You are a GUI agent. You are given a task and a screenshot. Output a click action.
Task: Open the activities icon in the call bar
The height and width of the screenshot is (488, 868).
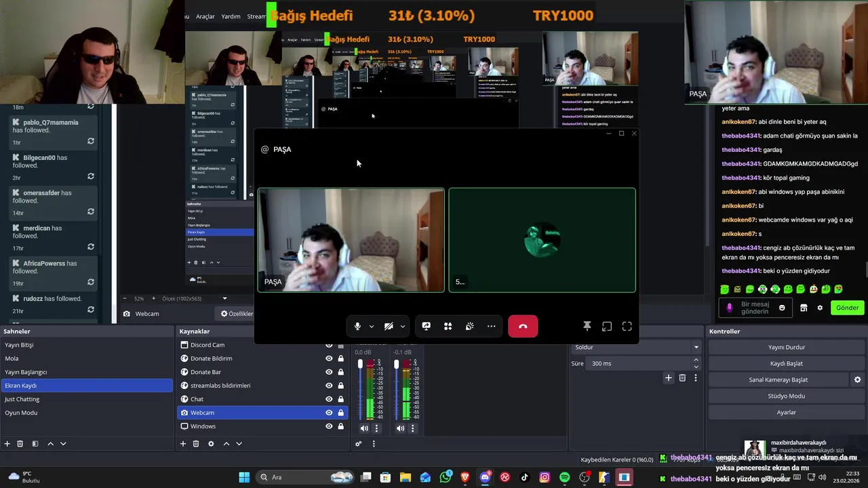tap(448, 327)
